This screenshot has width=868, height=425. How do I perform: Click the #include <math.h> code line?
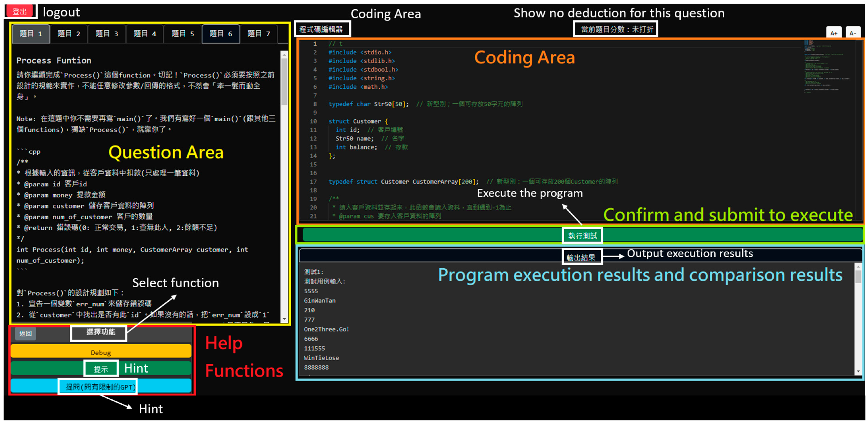358,87
